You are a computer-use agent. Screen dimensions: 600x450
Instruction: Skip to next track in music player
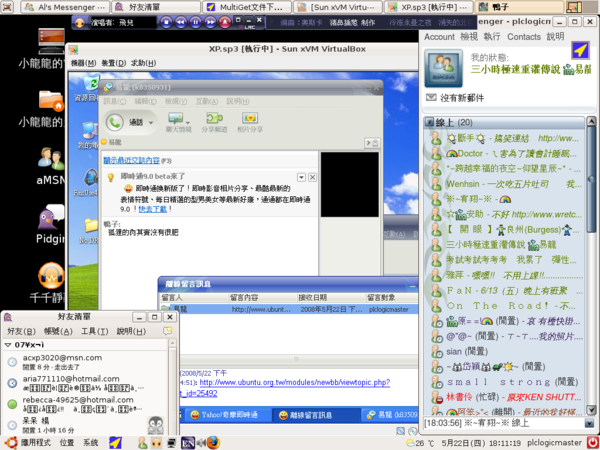pyautogui.click(x=210, y=22)
